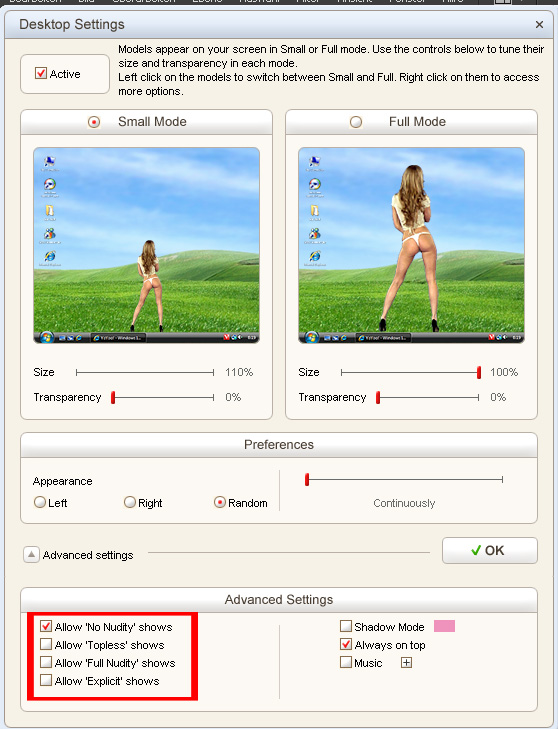
Task: Click the Full Mode Size slider handle
Action: (479, 372)
